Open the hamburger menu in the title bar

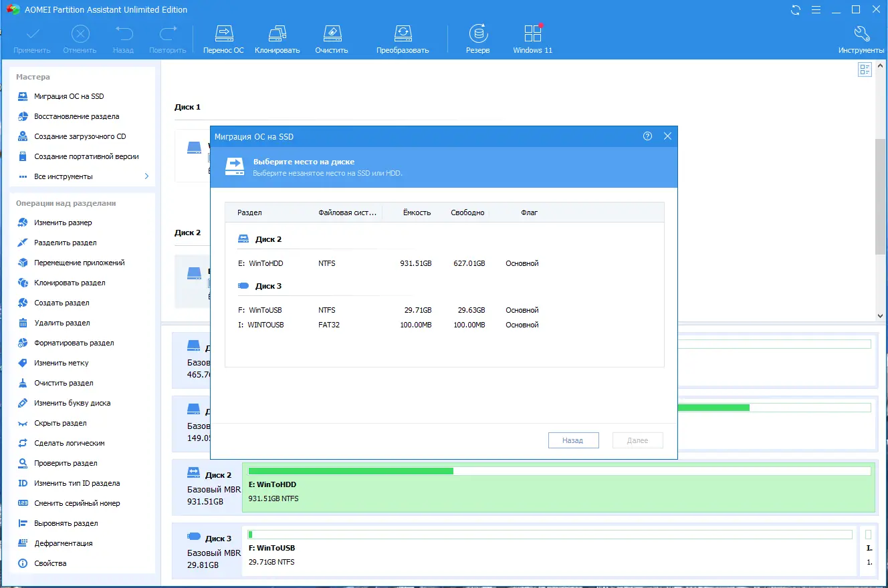(x=816, y=10)
